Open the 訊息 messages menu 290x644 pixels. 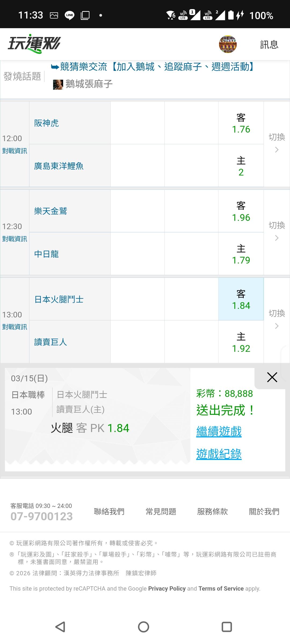269,45
